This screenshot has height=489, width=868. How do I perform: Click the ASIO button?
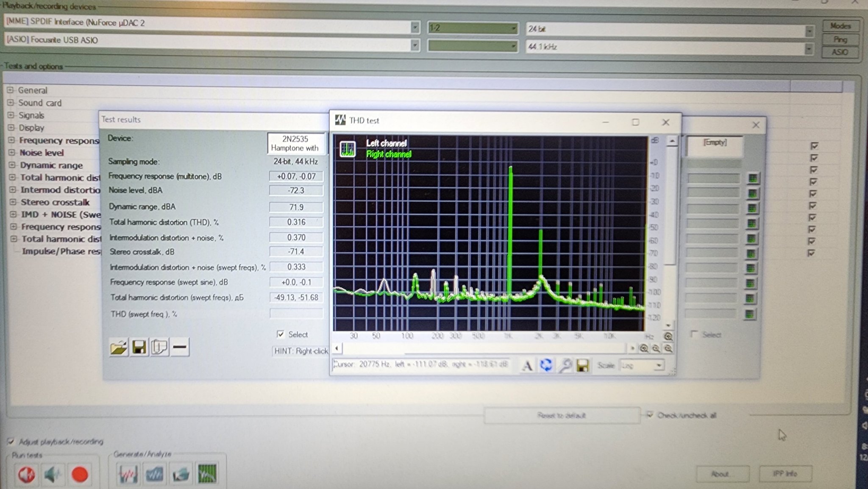840,52
